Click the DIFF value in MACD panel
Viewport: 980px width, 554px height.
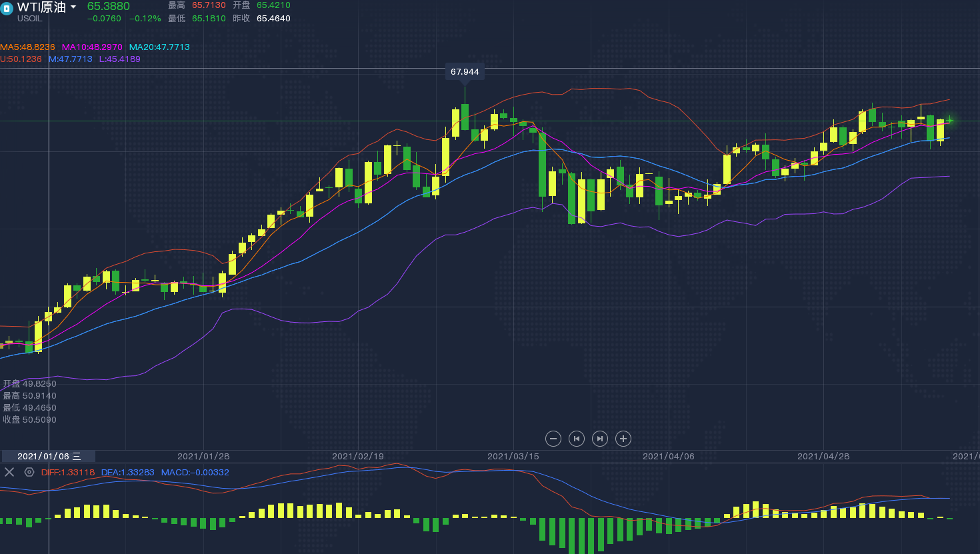pyautogui.click(x=68, y=473)
